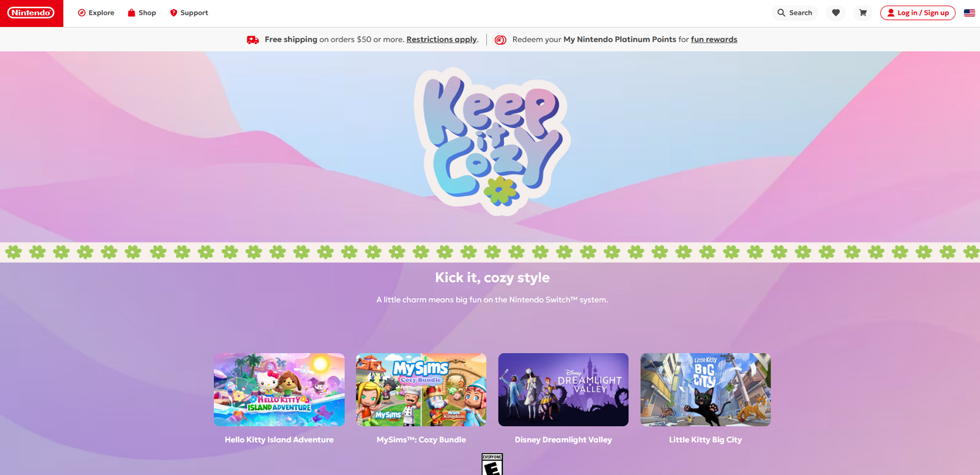Viewport: 980px width, 475px height.
Task: Expand the Support menu
Action: click(189, 13)
